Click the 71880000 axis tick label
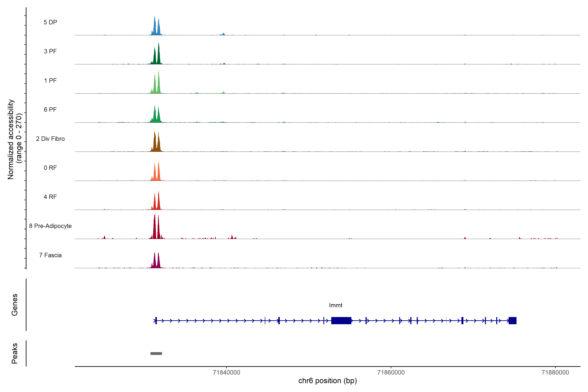The height and width of the screenshot is (392, 588). [555, 372]
